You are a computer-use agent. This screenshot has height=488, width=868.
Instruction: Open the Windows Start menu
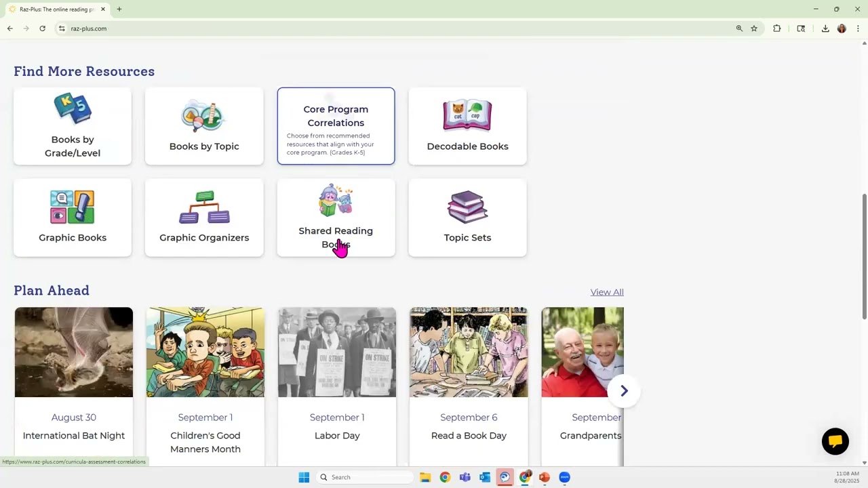[x=304, y=477]
